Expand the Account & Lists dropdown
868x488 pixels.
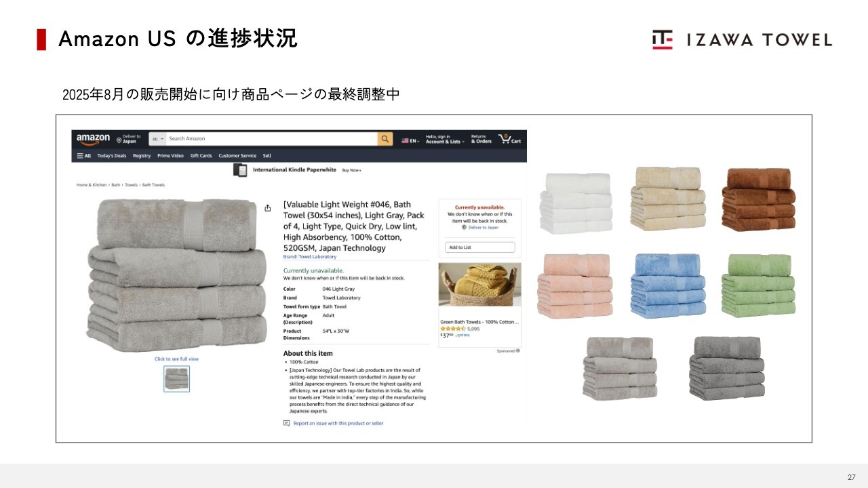[x=445, y=139]
